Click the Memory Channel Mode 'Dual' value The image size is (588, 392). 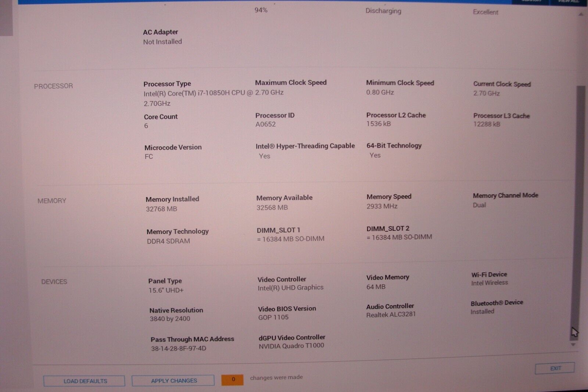coord(479,205)
